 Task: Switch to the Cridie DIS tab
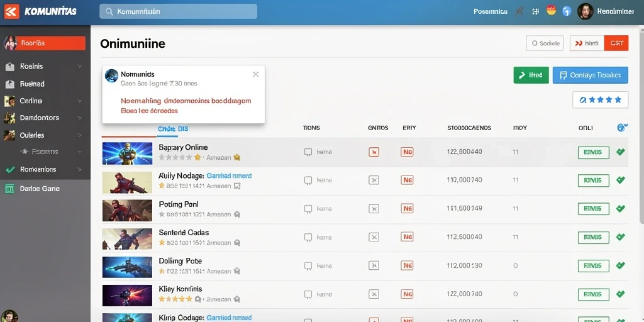coord(173,128)
